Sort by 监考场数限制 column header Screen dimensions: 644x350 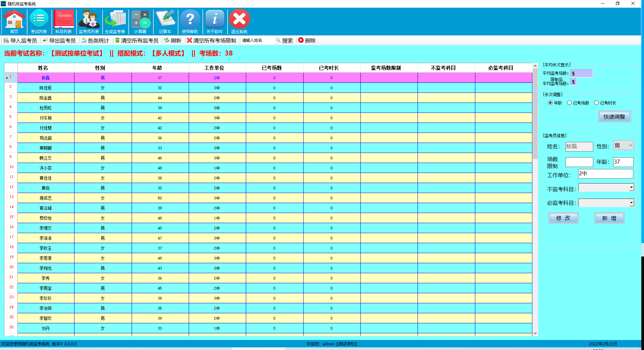[389, 68]
